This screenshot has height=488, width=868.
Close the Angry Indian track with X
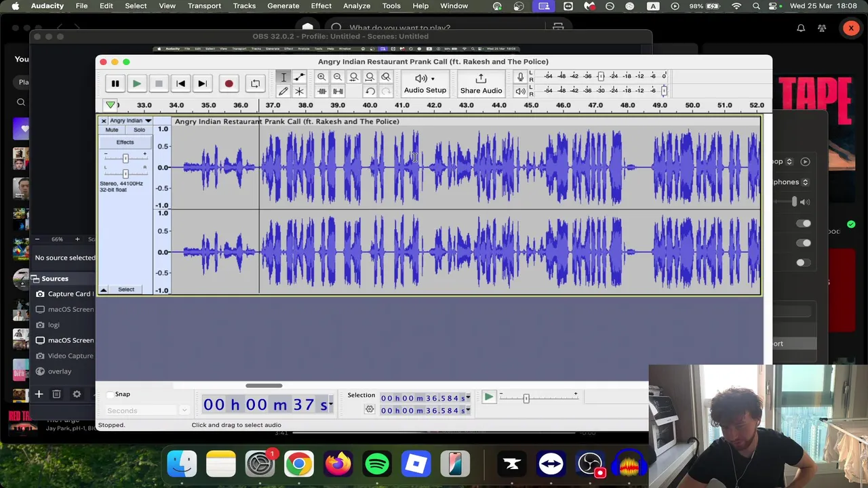(104, 121)
